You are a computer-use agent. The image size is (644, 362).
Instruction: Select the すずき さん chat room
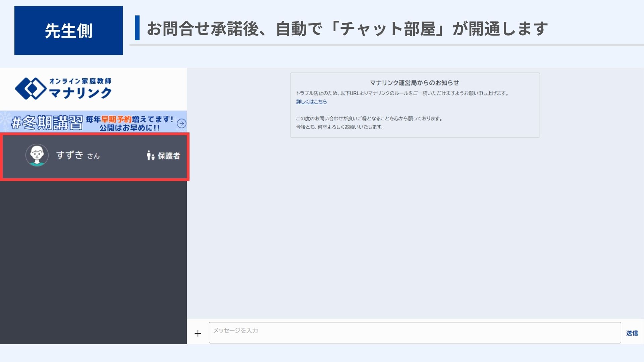click(95, 157)
